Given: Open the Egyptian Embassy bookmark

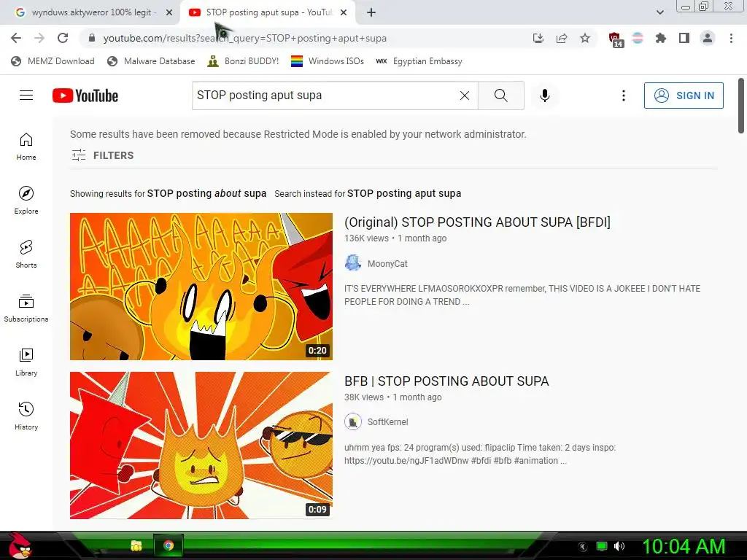Looking at the screenshot, I should pyautogui.click(x=419, y=61).
